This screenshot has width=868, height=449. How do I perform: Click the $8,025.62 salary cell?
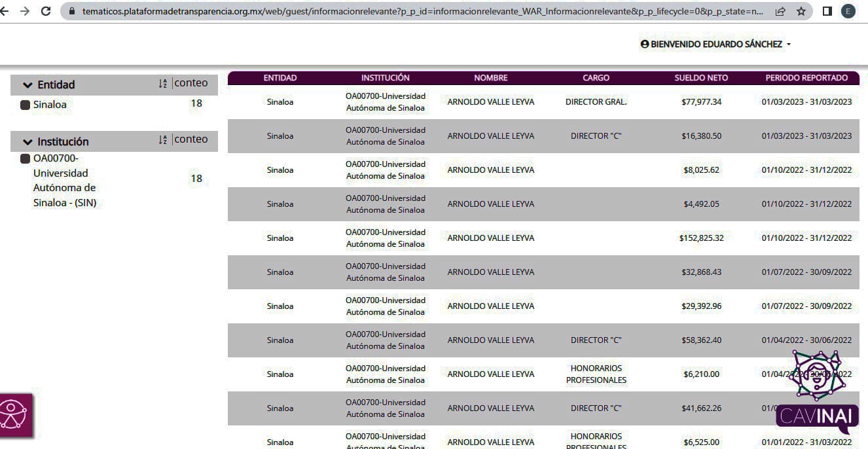pyautogui.click(x=702, y=170)
